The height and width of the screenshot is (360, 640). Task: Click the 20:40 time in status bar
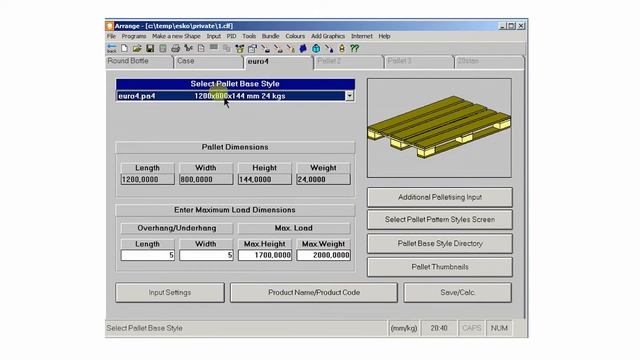(439, 328)
